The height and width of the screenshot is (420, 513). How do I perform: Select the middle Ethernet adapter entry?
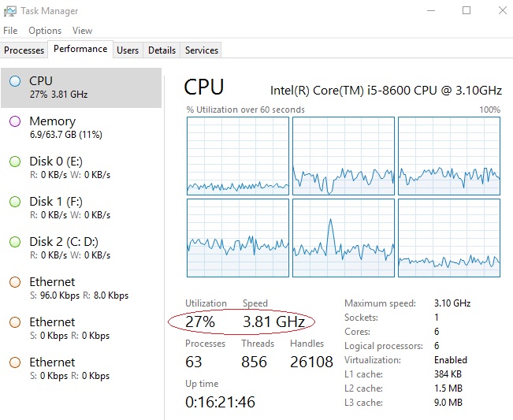81,329
